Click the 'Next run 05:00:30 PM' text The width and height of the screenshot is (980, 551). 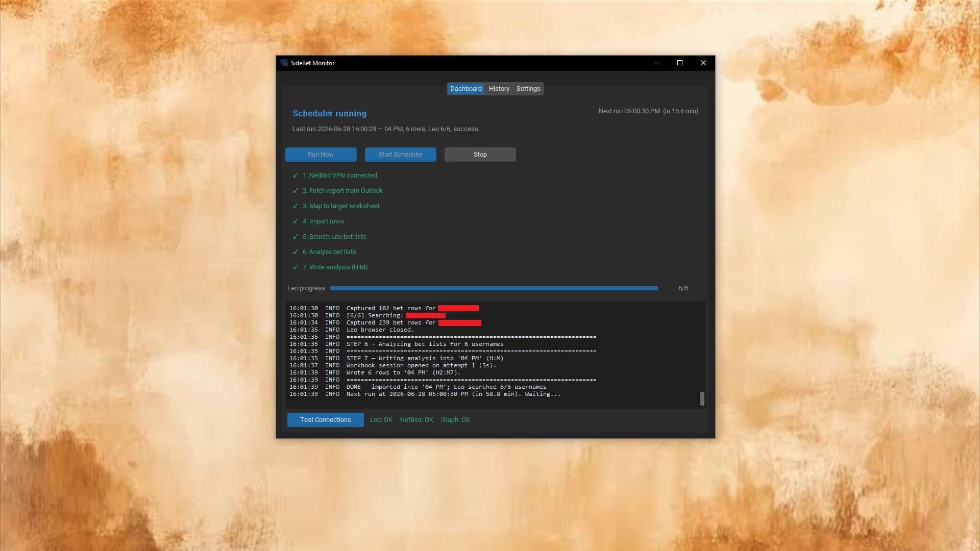coord(629,111)
